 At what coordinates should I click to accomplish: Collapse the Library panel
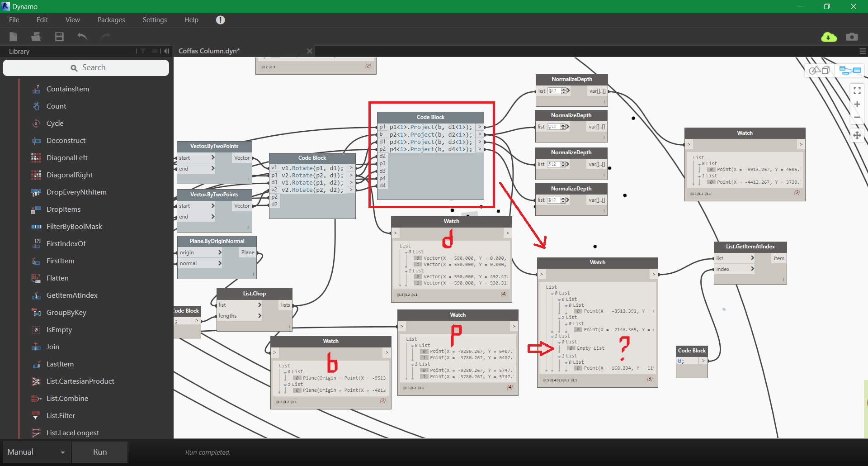(166, 51)
